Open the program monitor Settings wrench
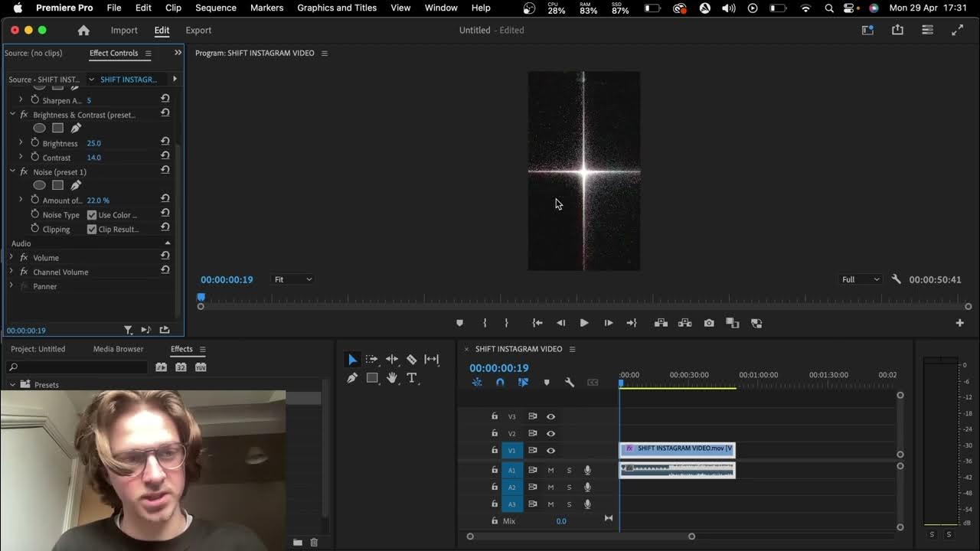Image resolution: width=980 pixels, height=551 pixels. pos(896,279)
